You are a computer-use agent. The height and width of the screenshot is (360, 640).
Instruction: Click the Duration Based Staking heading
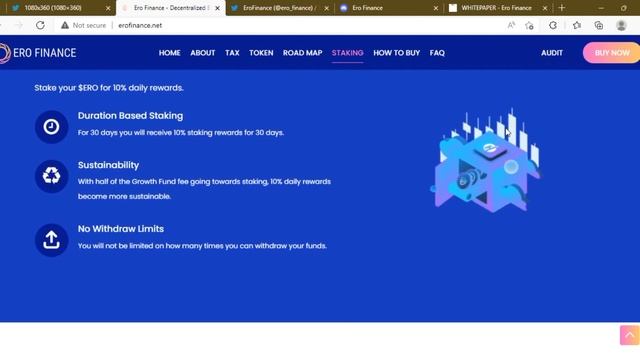(x=130, y=116)
